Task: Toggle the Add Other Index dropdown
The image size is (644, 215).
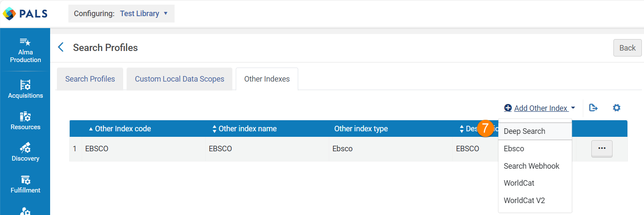Action: pyautogui.click(x=539, y=108)
